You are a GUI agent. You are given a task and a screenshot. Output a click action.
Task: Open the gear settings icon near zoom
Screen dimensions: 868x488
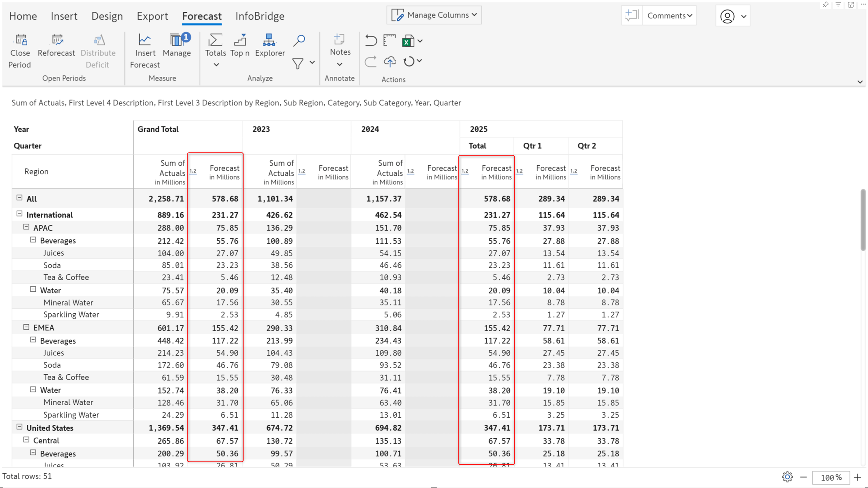click(x=787, y=477)
